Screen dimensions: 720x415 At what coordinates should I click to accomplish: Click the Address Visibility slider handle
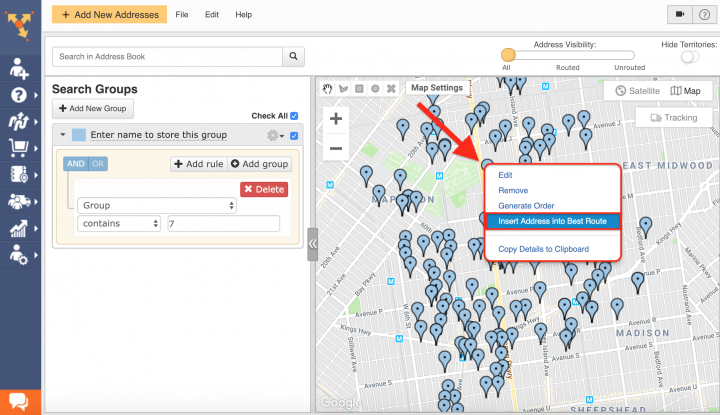(508, 55)
